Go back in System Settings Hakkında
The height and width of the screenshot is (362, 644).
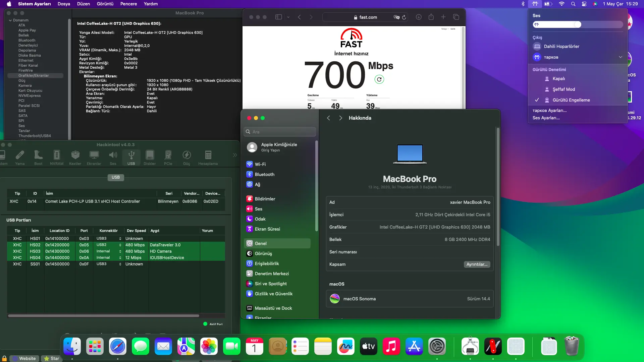point(328,118)
